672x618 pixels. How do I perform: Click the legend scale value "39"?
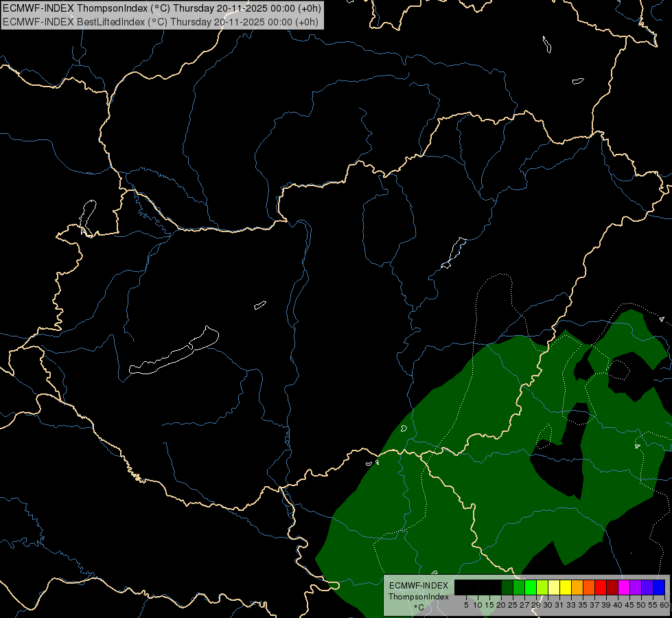[x=606, y=605]
